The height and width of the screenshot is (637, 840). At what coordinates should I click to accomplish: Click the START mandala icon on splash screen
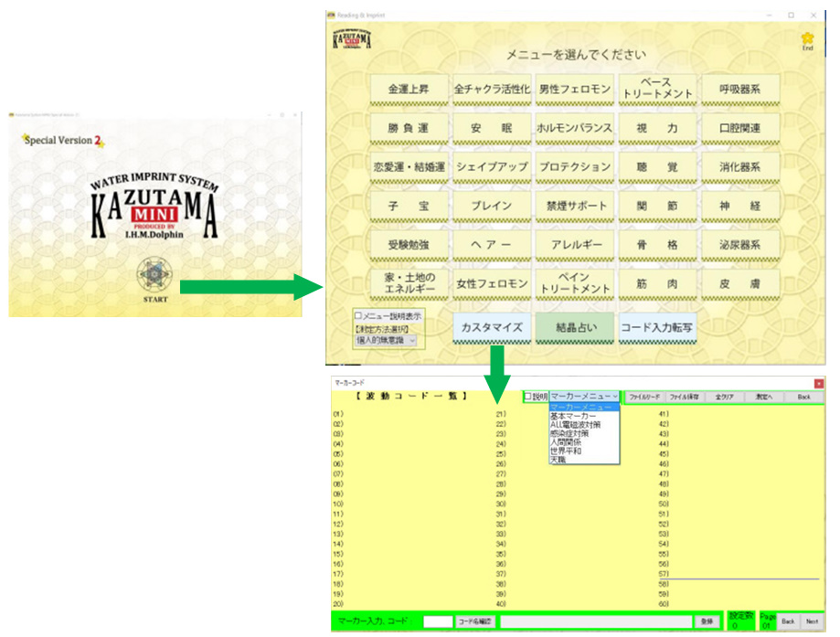coord(154,274)
